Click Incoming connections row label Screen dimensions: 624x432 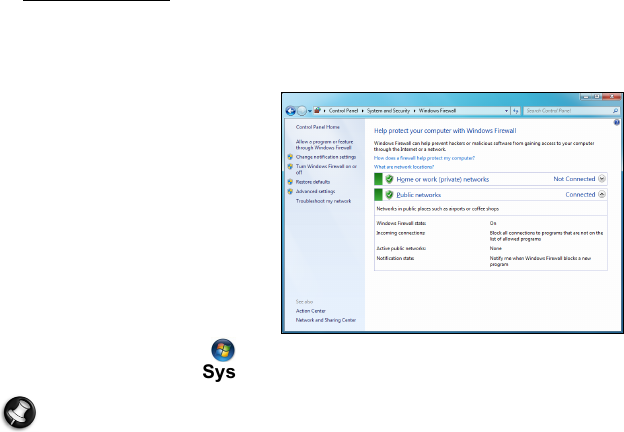(401, 233)
